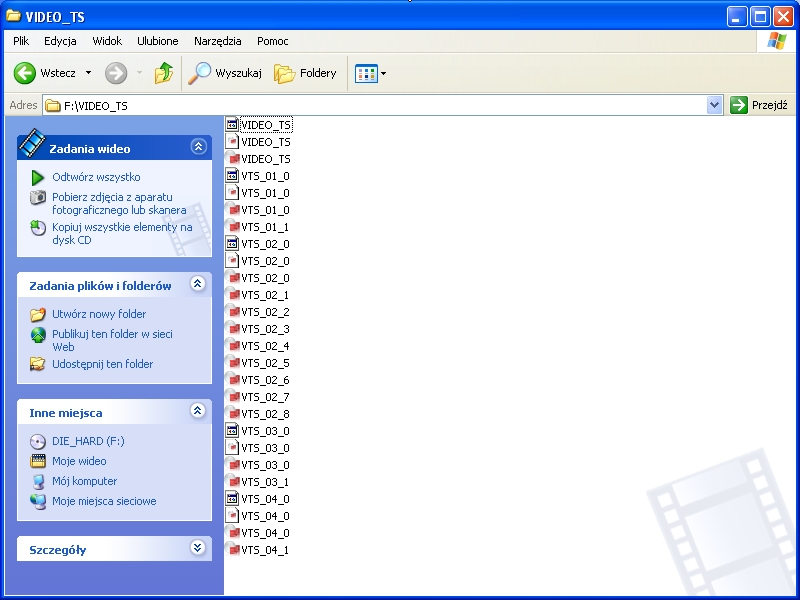Screen dimensions: 800x600
Task: Select the VTS_02_1 video file
Action: pyautogui.click(x=258, y=295)
